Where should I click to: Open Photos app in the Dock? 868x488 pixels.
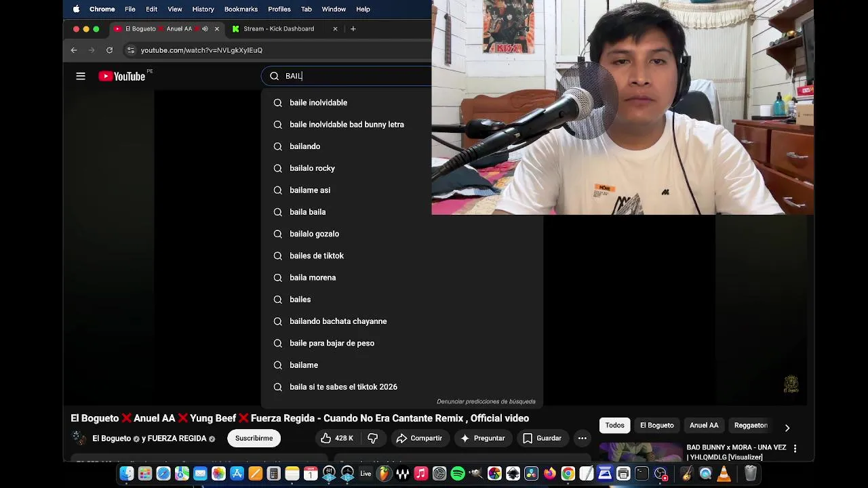[x=218, y=474]
